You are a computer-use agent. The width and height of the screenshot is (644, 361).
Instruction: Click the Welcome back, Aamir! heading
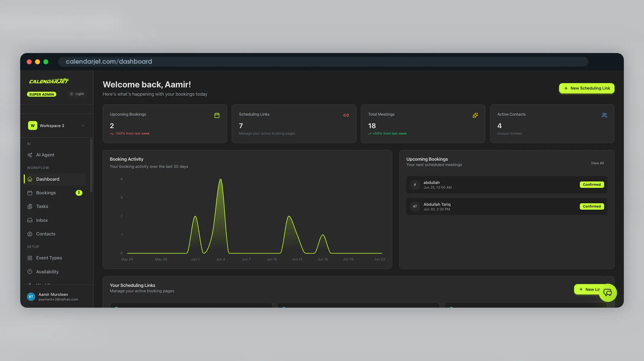pos(147,84)
